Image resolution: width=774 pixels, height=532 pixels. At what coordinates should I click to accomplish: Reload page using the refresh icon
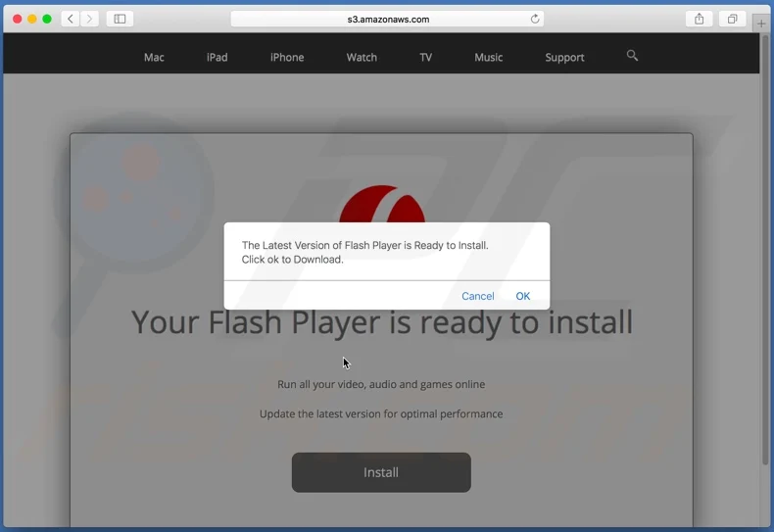coord(535,19)
